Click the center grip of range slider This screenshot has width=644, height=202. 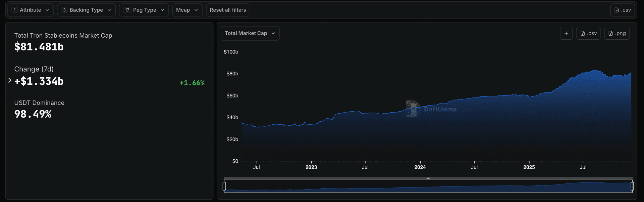click(x=428, y=178)
